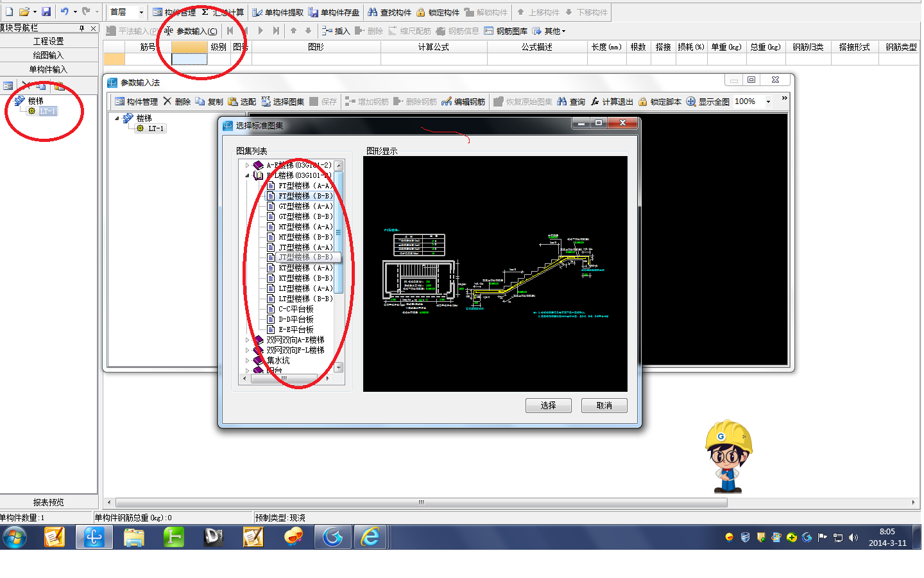Select E-E平台板 in atlas list
The height and width of the screenshot is (578, 924).
[296, 329]
